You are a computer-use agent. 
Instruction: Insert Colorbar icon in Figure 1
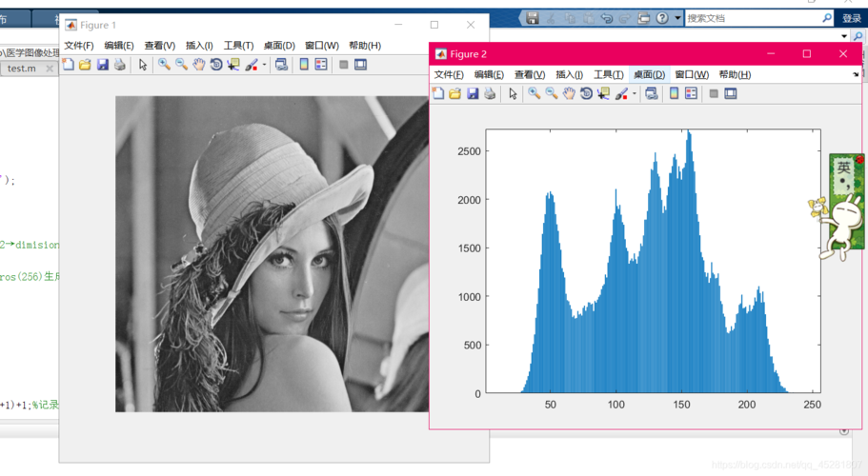tap(304, 65)
